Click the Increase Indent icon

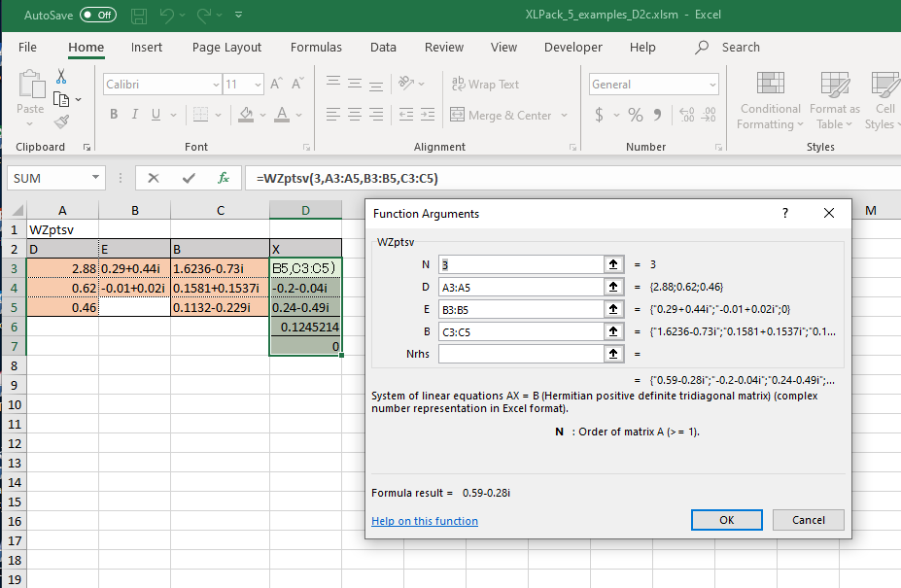(x=428, y=115)
